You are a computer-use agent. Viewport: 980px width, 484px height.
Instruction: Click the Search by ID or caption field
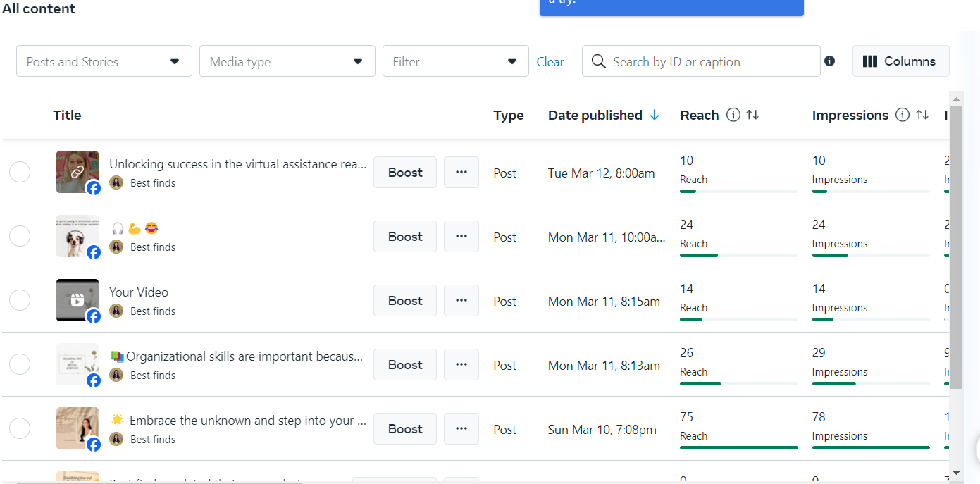[x=708, y=61]
